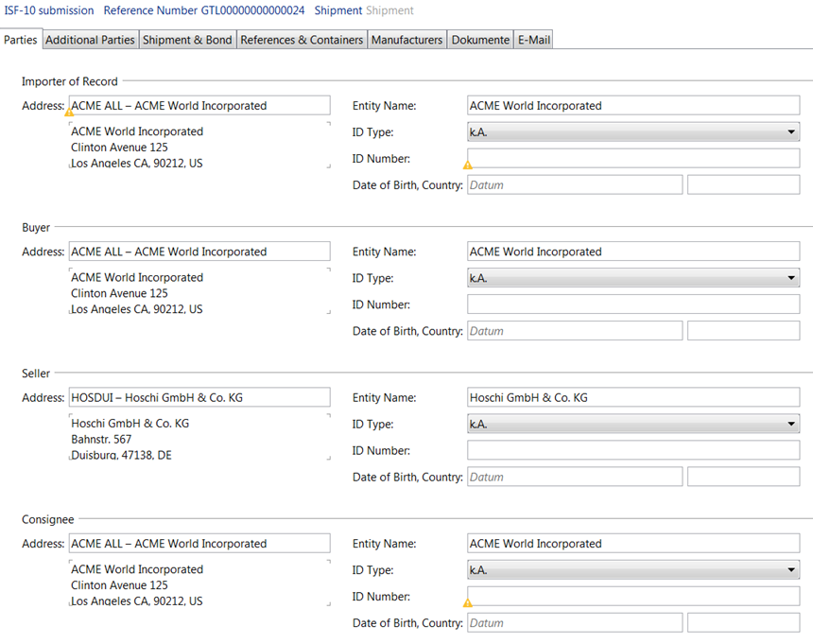Click warning icon next to Importer ID Number

[x=467, y=164]
